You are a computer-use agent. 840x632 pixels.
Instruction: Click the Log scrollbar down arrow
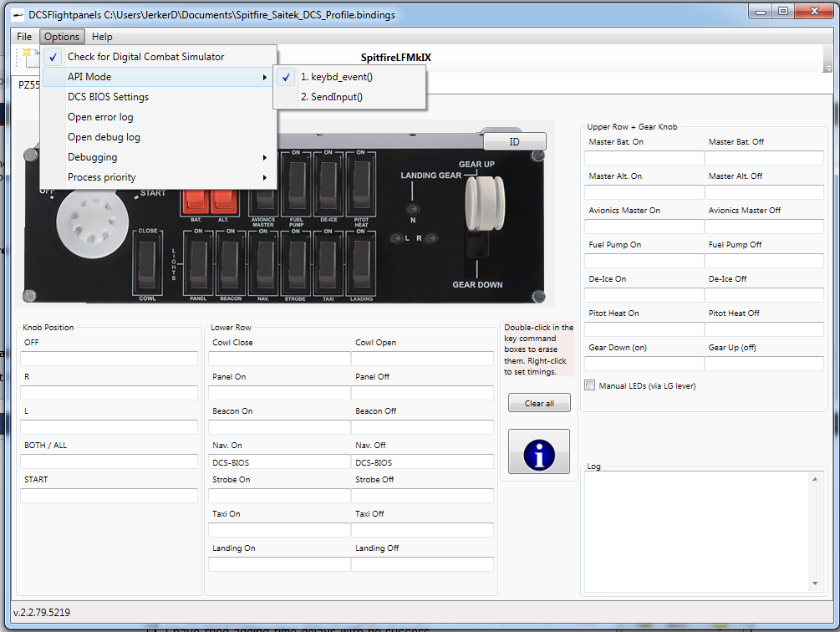[815, 584]
